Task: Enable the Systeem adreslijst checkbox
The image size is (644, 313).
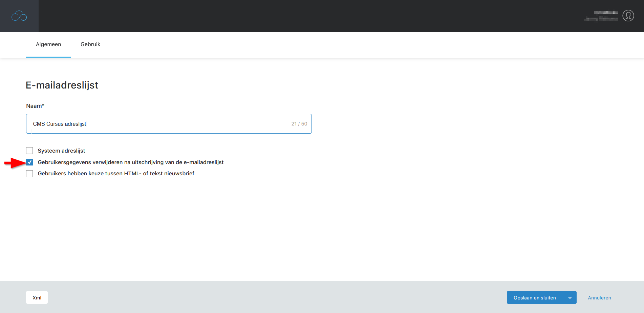Action: pyautogui.click(x=29, y=151)
